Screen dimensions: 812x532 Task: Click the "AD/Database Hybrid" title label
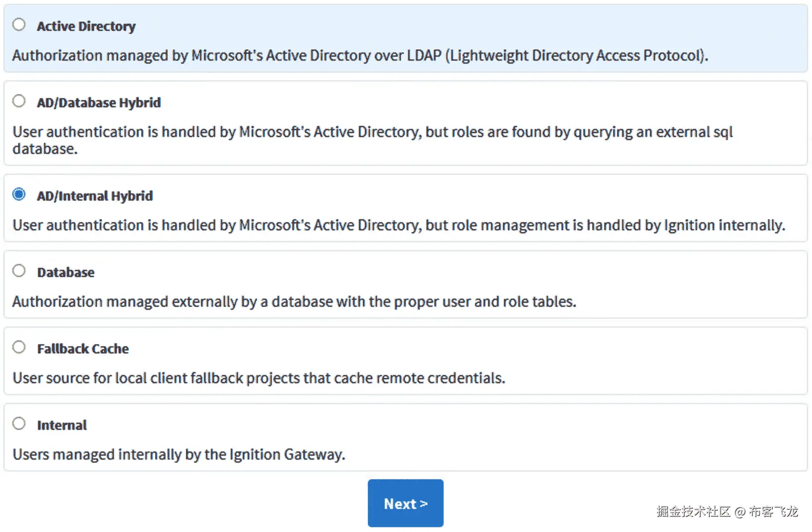pyautogui.click(x=99, y=103)
